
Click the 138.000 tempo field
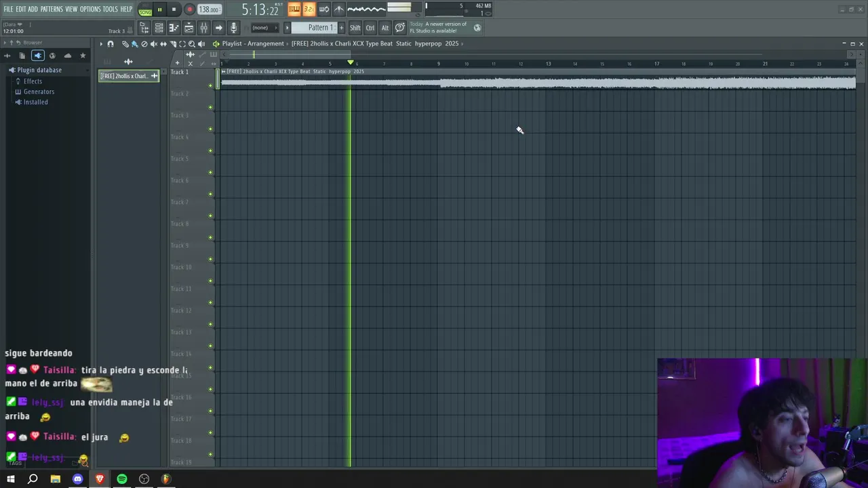[209, 9]
